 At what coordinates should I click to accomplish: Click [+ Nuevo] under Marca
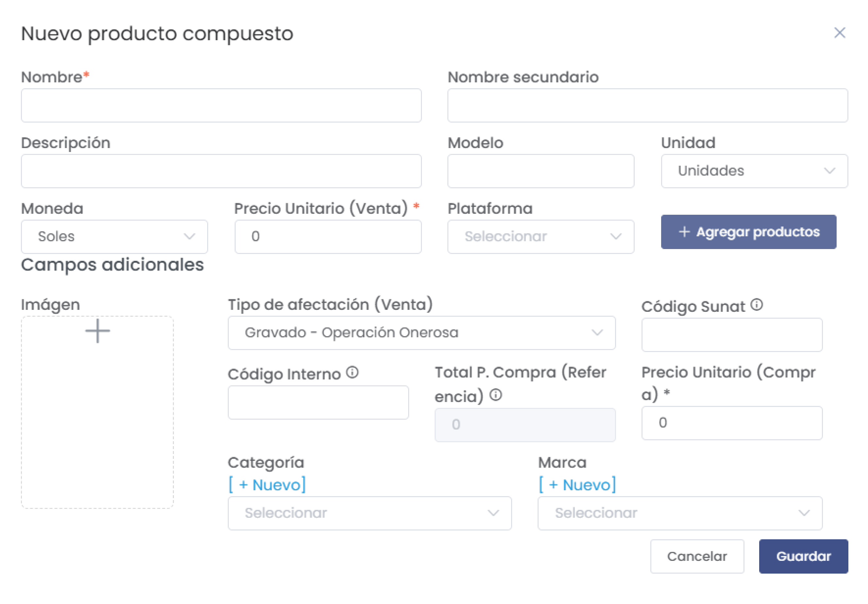pyautogui.click(x=577, y=484)
